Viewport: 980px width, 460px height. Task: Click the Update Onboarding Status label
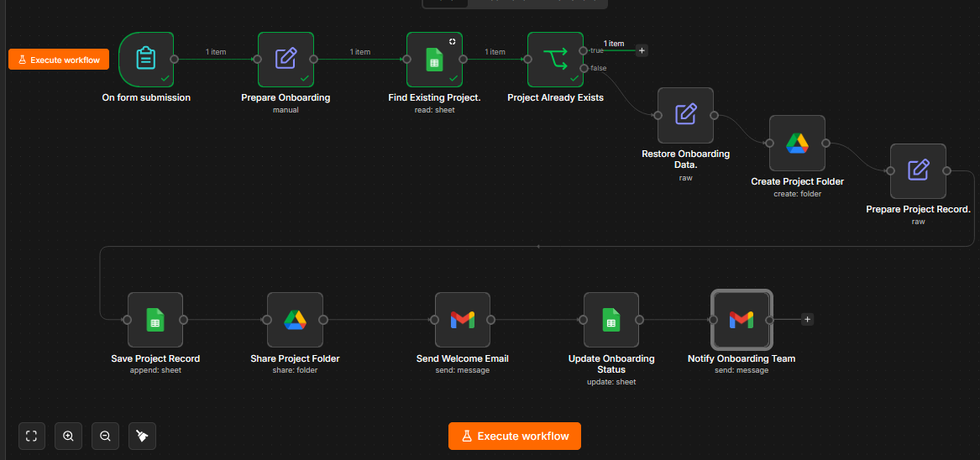(611, 364)
